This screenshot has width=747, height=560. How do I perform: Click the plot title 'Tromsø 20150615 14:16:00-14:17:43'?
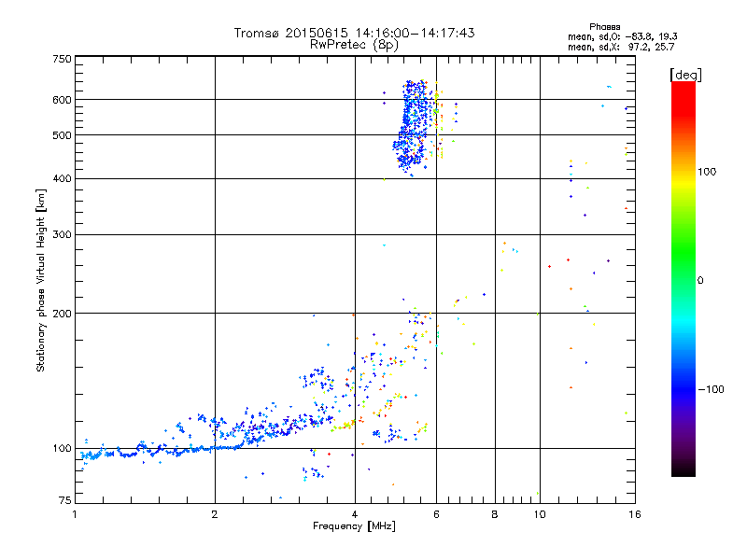(354, 33)
